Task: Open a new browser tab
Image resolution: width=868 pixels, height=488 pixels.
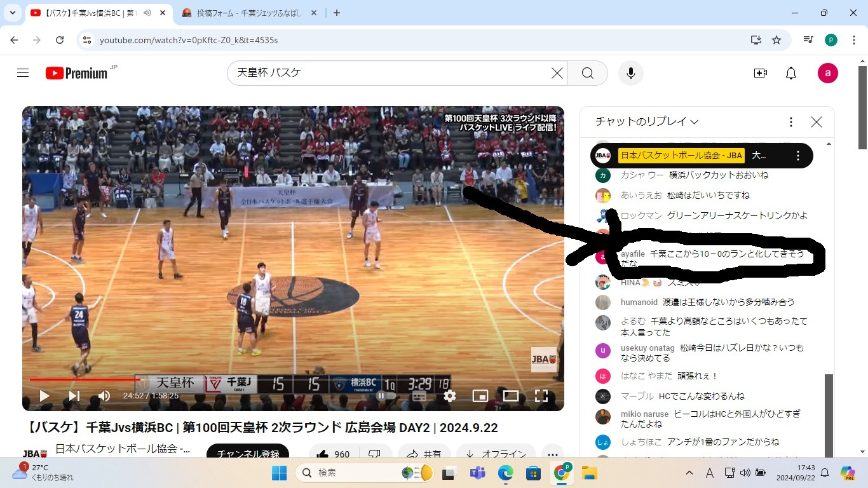Action: click(x=337, y=13)
